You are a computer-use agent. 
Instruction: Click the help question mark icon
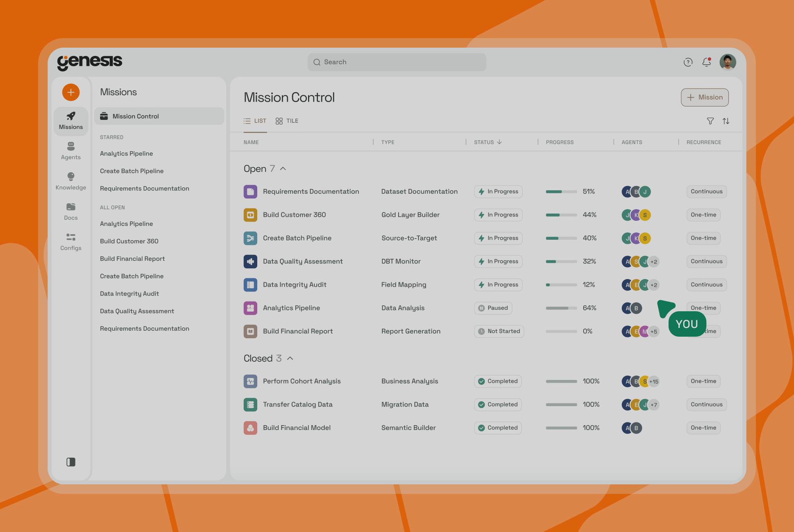click(x=688, y=62)
